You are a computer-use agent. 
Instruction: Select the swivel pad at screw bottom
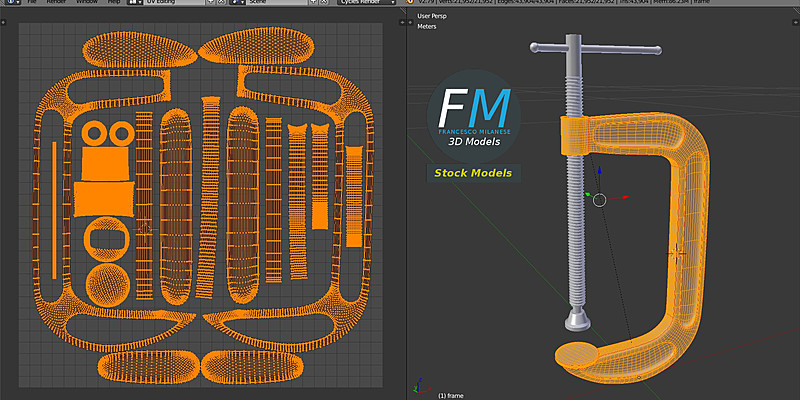[577, 320]
